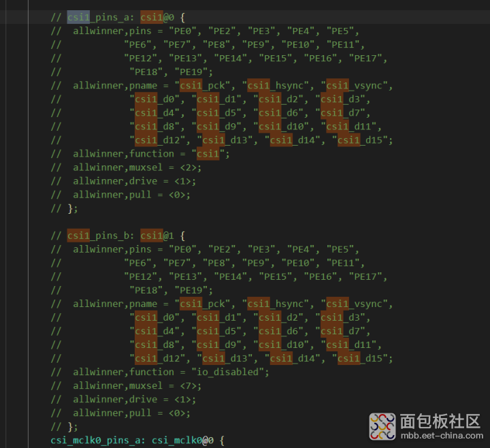Click "csi1_vsync" in the csi1_pins_a block
490x448 pixels.
(355, 86)
